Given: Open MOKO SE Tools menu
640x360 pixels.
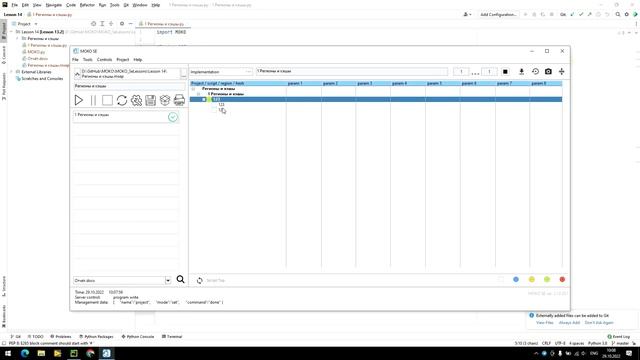Looking at the screenshot, I should click(88, 60).
